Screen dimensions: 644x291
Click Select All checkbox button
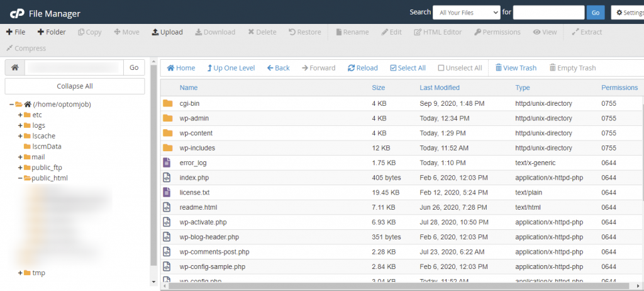click(x=394, y=68)
